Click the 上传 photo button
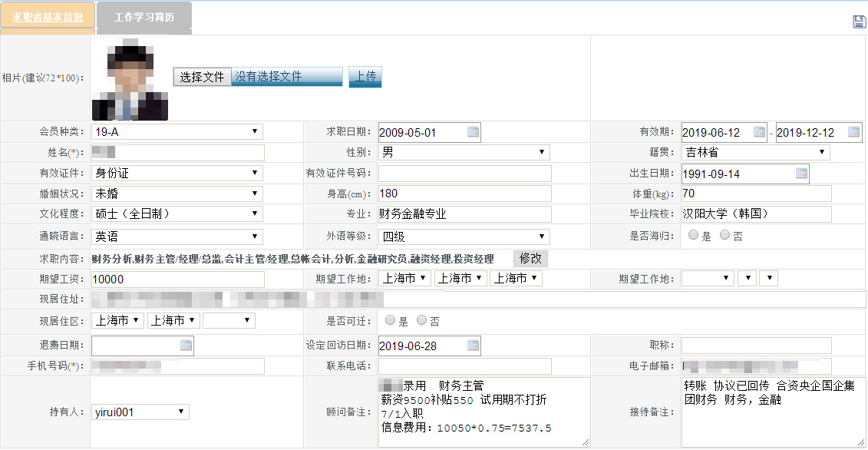The width and height of the screenshot is (868, 450). (x=365, y=77)
